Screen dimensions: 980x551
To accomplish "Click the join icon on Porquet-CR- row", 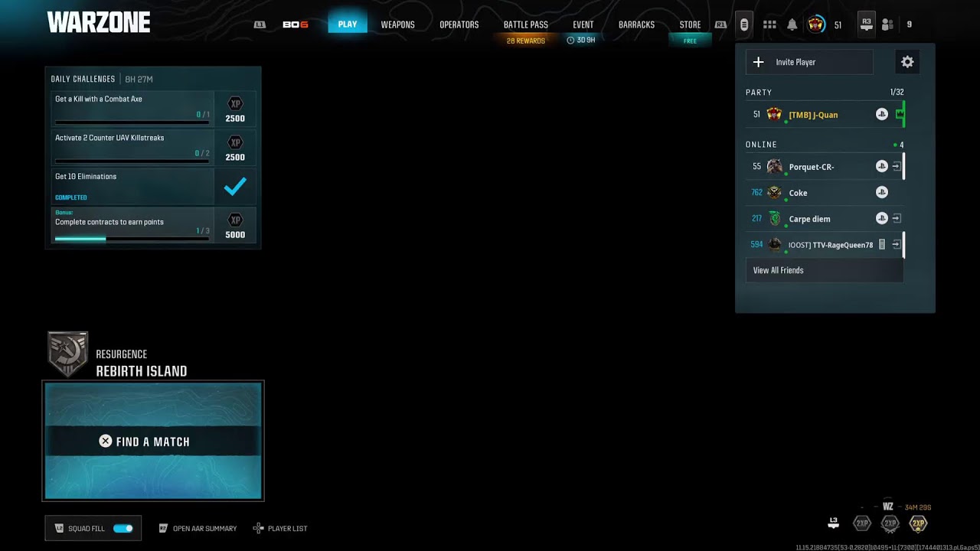I will [897, 167].
